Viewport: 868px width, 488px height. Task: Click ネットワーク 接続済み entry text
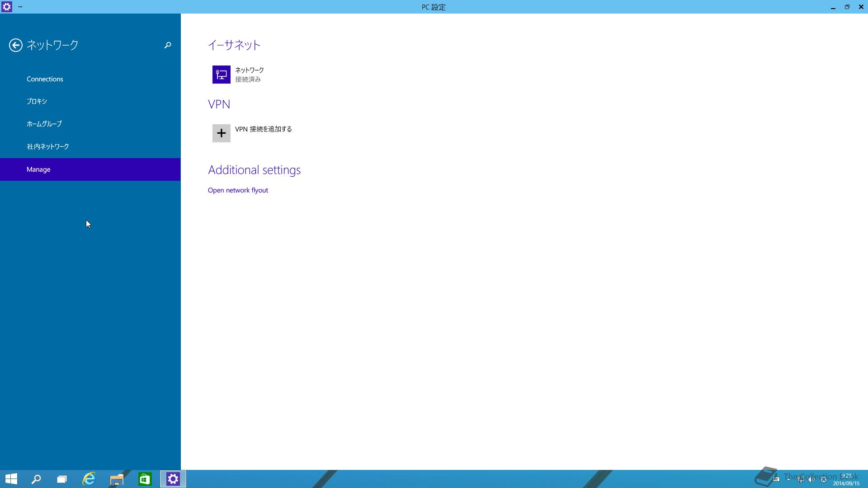(250, 75)
